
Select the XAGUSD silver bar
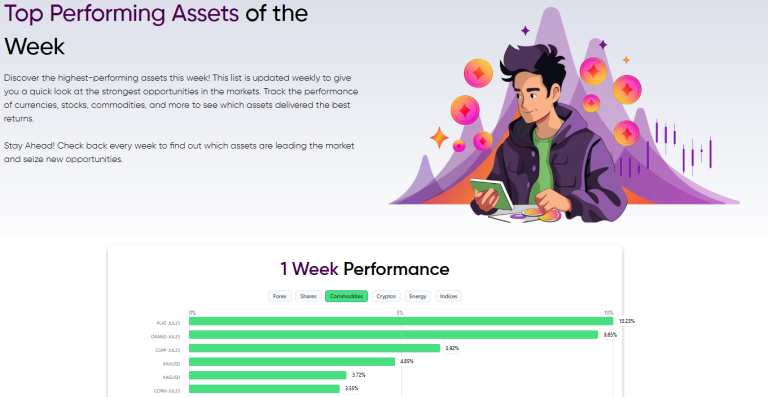(x=267, y=375)
